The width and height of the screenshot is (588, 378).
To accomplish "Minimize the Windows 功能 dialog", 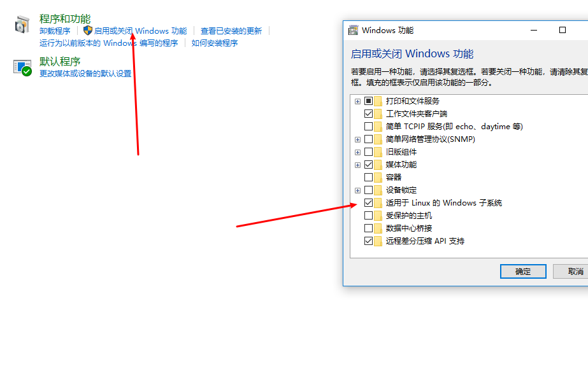I will pos(534,30).
